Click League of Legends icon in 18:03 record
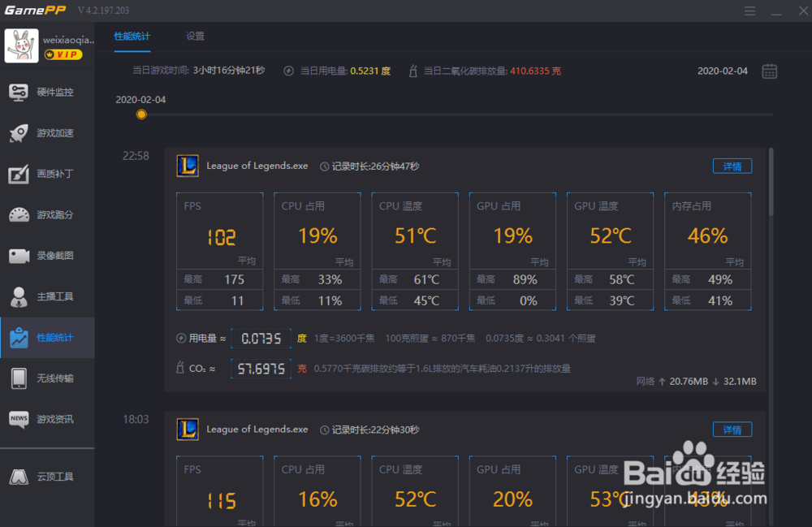The width and height of the screenshot is (812, 527). [x=188, y=430]
